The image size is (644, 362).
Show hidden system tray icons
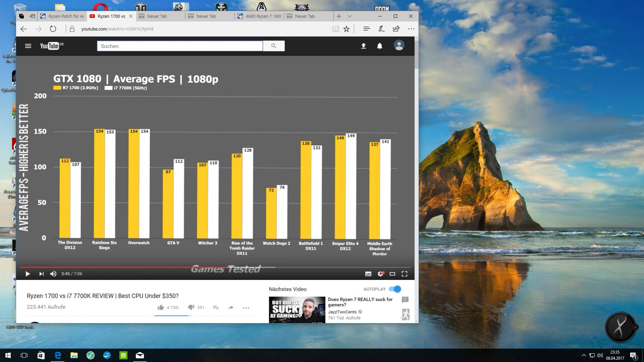point(584,355)
